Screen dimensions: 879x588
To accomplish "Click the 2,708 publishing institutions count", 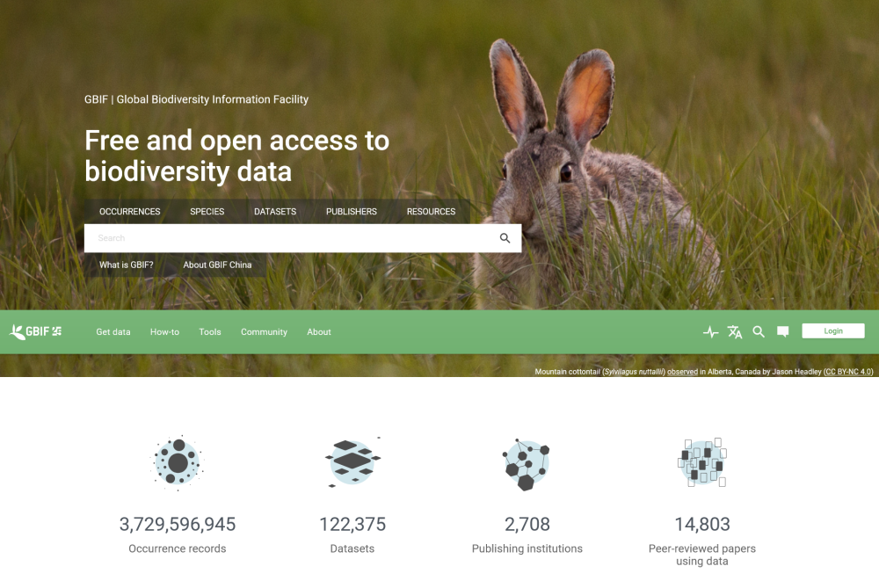I will pyautogui.click(x=527, y=524).
